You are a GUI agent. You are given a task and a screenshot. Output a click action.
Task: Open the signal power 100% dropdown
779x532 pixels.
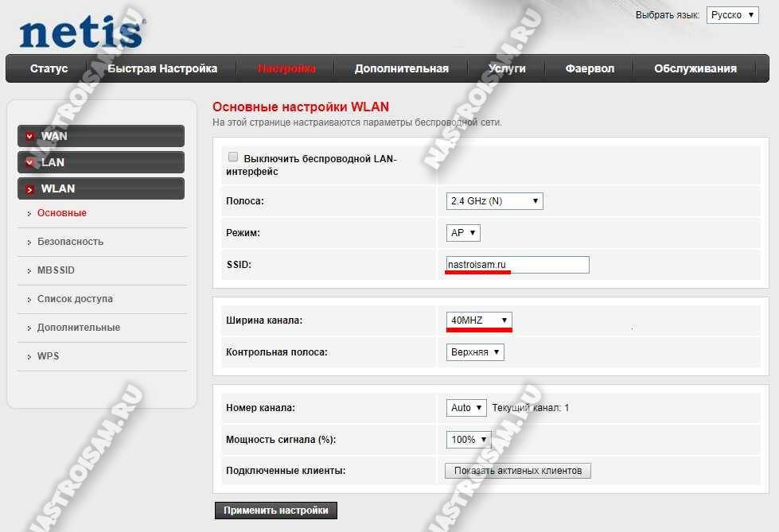coord(468,439)
